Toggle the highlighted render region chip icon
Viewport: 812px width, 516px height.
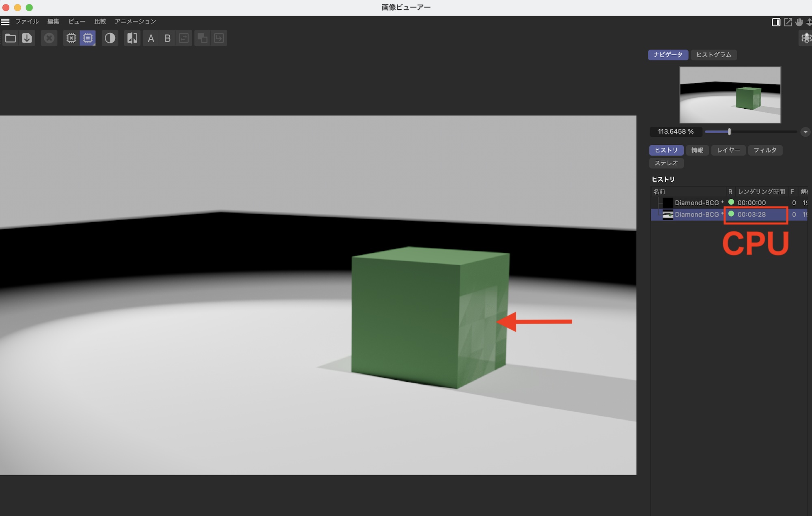coord(88,38)
